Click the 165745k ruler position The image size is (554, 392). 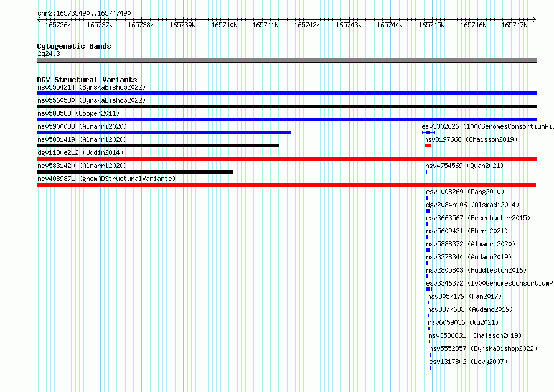pyautogui.click(x=431, y=25)
